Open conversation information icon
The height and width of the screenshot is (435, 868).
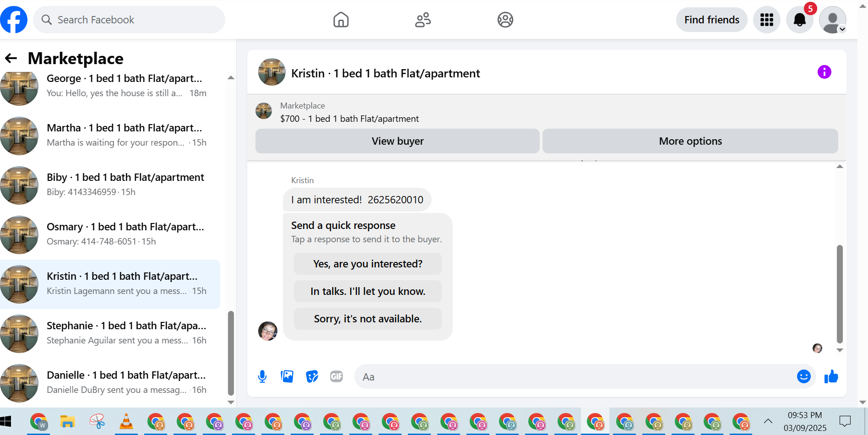[825, 72]
